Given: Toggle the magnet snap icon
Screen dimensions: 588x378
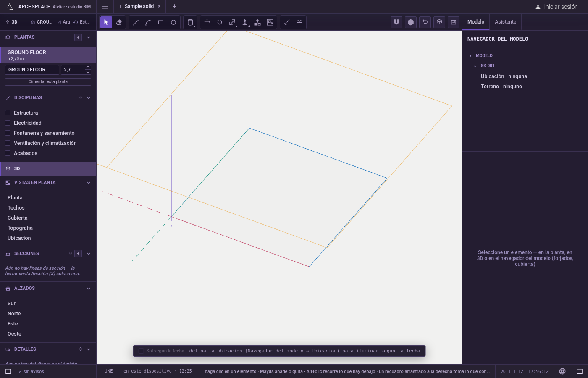Looking at the screenshot, I should pyautogui.click(x=396, y=22).
